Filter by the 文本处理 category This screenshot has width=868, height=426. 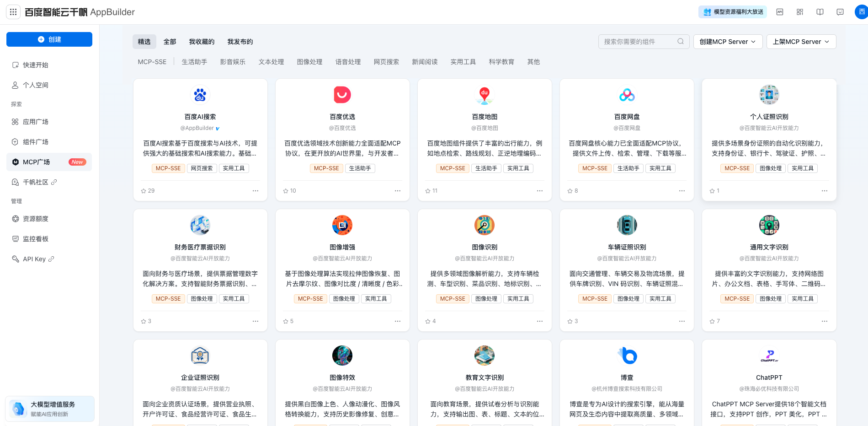pos(271,62)
